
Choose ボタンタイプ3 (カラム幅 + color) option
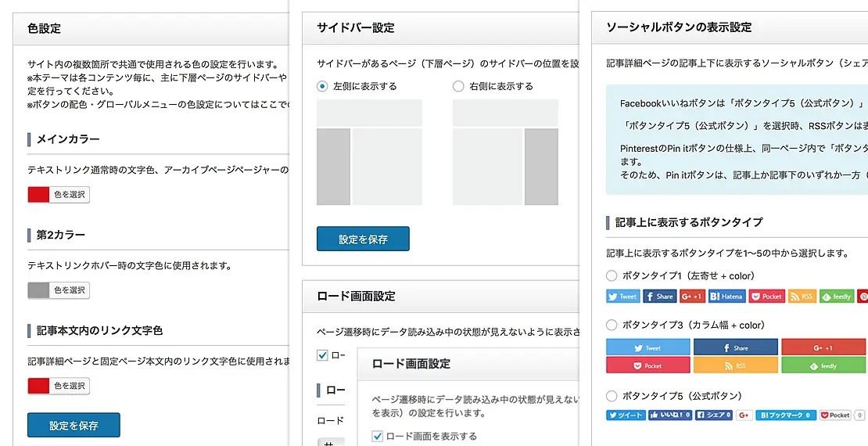[x=612, y=325]
